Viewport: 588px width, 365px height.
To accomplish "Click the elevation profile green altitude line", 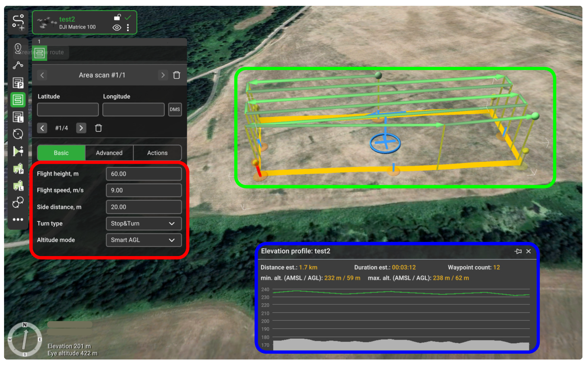I will coord(401,293).
